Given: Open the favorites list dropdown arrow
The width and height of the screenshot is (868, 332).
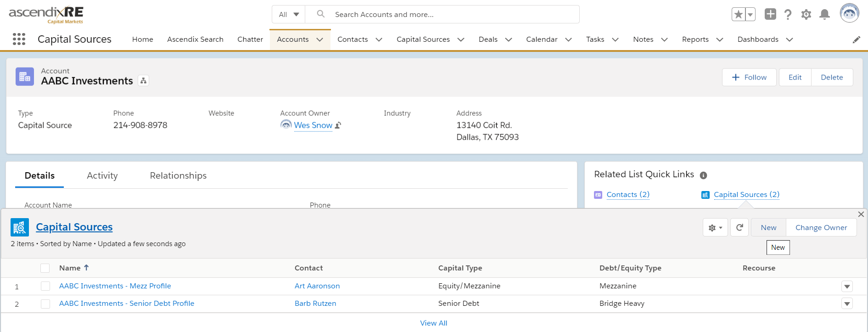Looking at the screenshot, I should [x=750, y=14].
